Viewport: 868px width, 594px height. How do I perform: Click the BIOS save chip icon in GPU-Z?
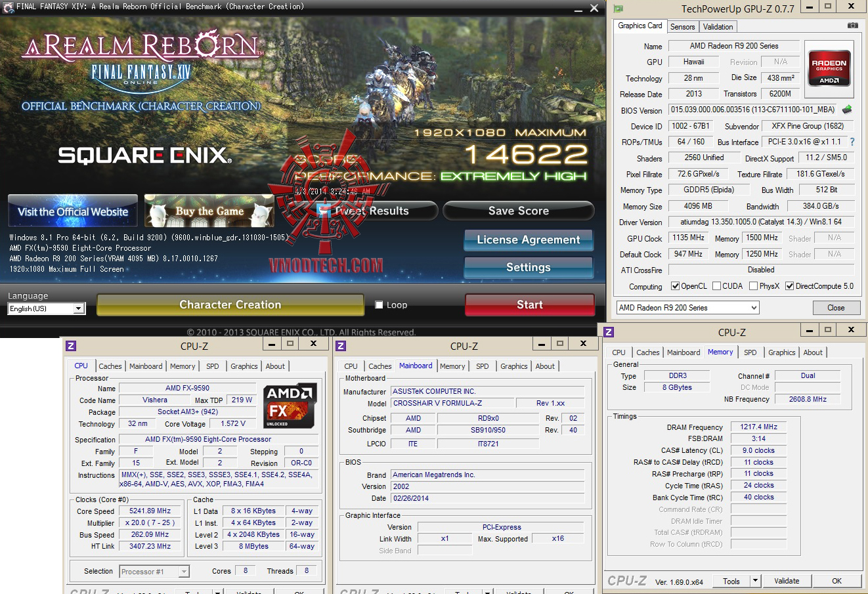pyautogui.click(x=847, y=110)
